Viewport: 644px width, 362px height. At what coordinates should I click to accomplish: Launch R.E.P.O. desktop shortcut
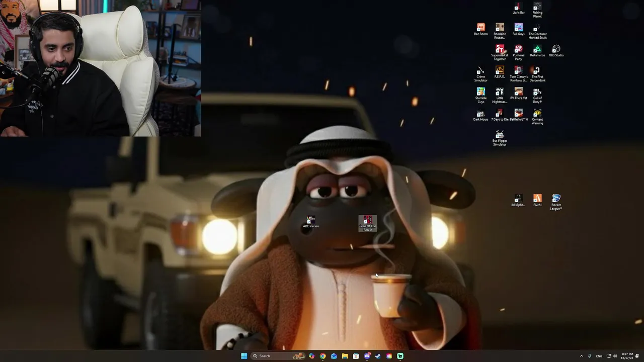click(500, 72)
